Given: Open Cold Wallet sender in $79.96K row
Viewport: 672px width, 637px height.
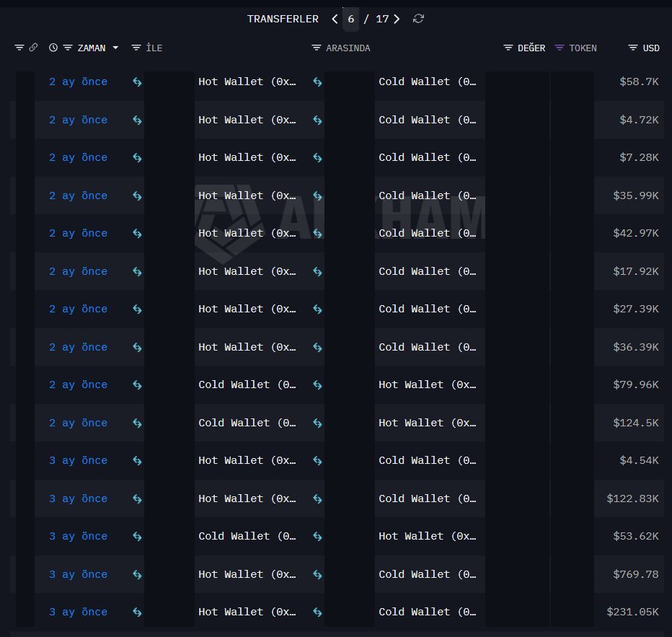Looking at the screenshot, I should click(x=247, y=385).
